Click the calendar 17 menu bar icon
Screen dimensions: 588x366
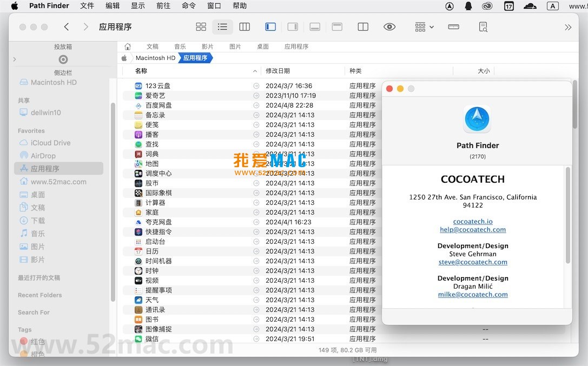tap(509, 6)
